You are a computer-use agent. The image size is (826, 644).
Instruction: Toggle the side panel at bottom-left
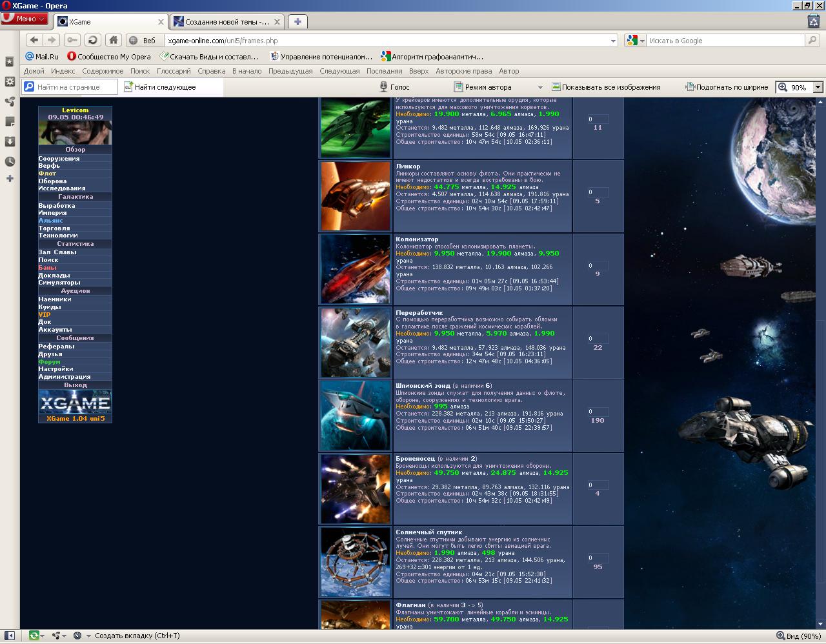[x=10, y=636]
